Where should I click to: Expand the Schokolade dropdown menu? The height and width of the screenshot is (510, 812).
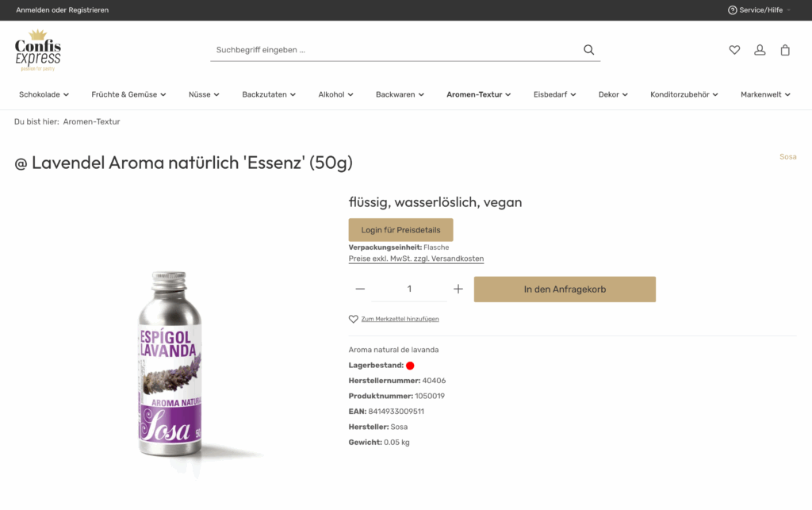click(44, 94)
